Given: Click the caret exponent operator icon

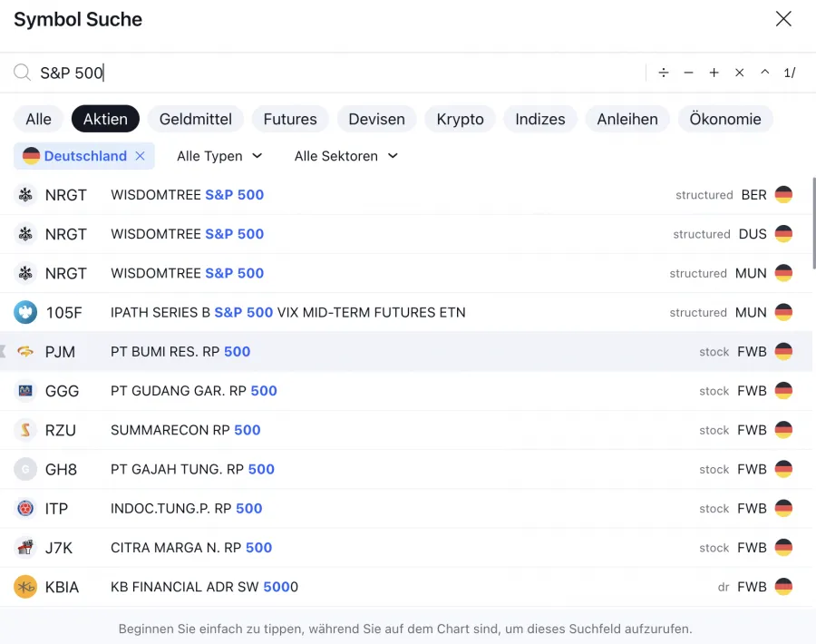Looking at the screenshot, I should [765, 73].
